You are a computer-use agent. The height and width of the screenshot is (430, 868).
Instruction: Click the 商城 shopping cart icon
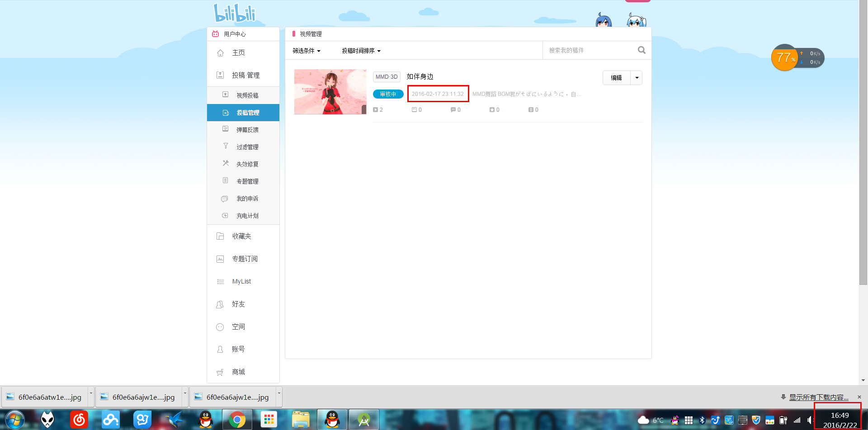tap(220, 372)
